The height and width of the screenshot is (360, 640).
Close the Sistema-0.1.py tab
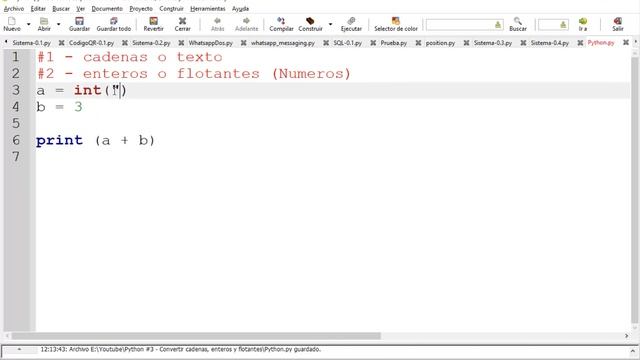(62, 43)
